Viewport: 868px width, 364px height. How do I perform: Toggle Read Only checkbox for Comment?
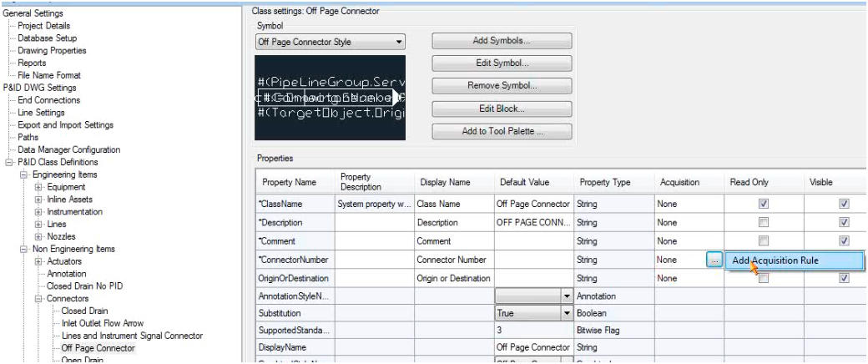pos(764,241)
